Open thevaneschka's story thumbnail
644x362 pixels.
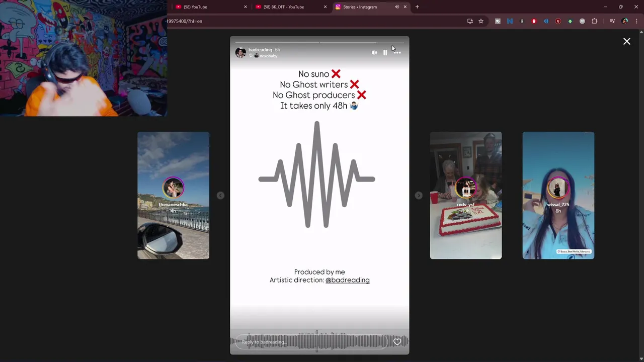click(x=173, y=196)
